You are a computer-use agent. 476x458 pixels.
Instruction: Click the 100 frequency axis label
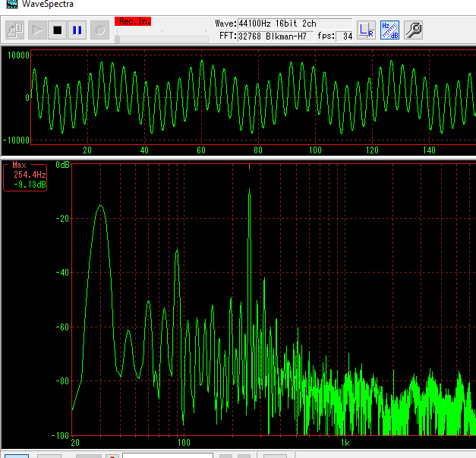coord(184,443)
